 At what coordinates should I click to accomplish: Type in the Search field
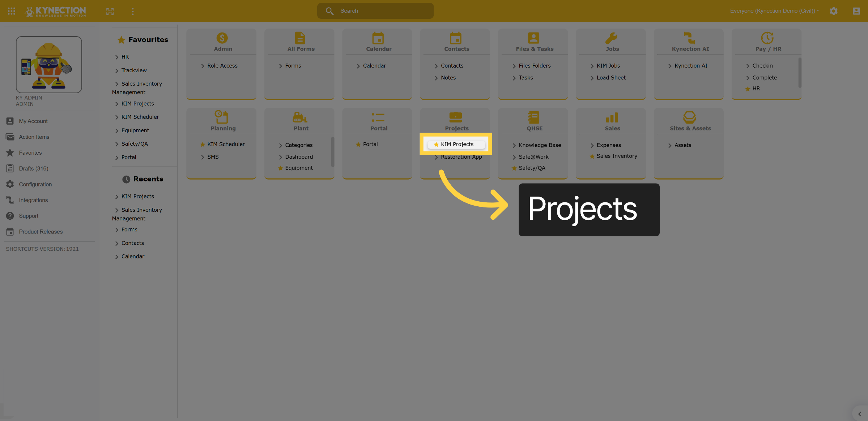coord(375,11)
